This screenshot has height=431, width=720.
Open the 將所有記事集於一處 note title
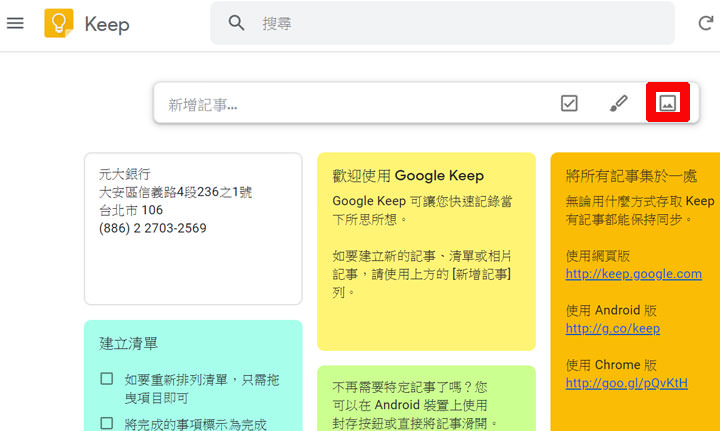(632, 176)
